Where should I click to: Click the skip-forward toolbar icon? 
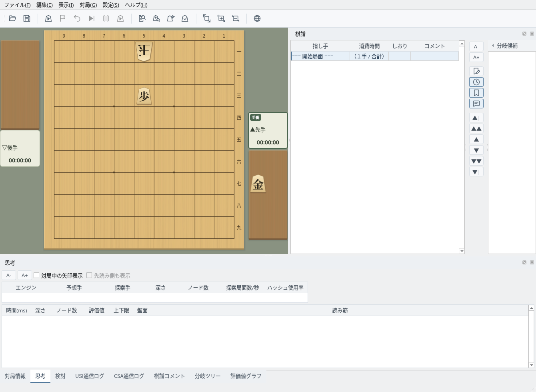[92, 18]
